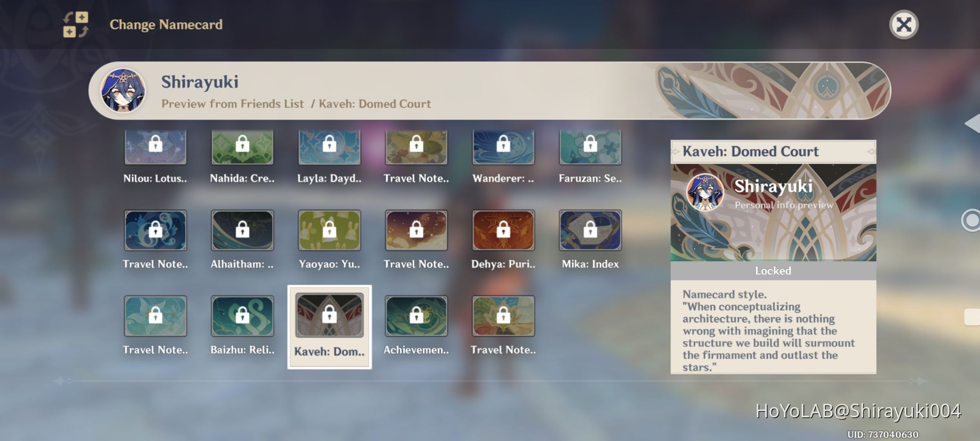Viewport: 980px width, 441px height.
Task: Click the avatar in Personal info preview
Action: click(704, 193)
